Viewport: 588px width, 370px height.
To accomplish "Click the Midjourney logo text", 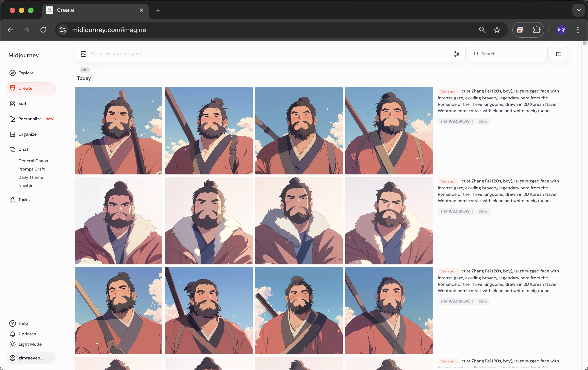I will click(x=24, y=55).
